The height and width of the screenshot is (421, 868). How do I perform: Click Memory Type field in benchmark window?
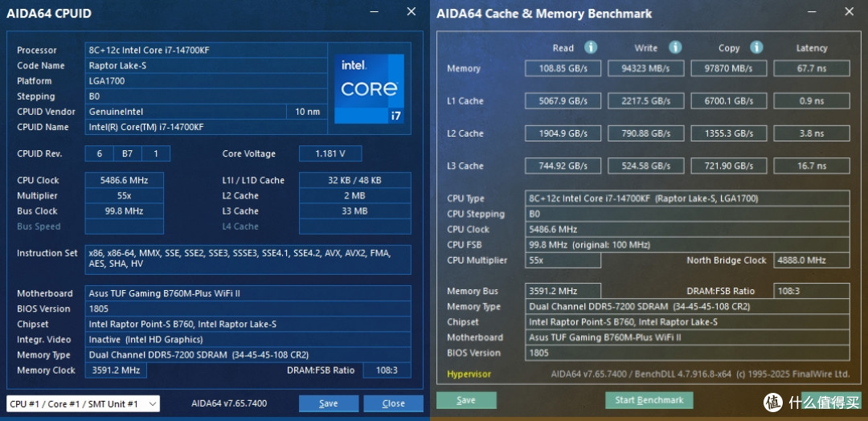[687, 306]
